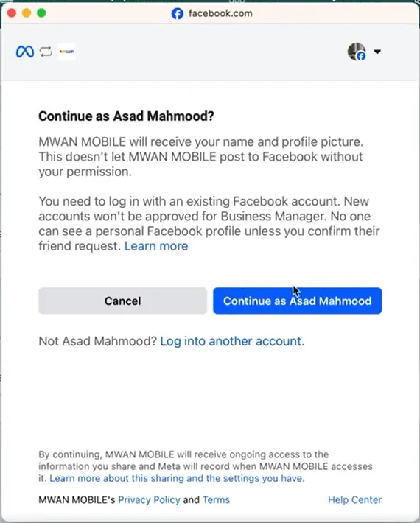Continue as Asad Mahmood
420x523 pixels.
click(x=297, y=301)
